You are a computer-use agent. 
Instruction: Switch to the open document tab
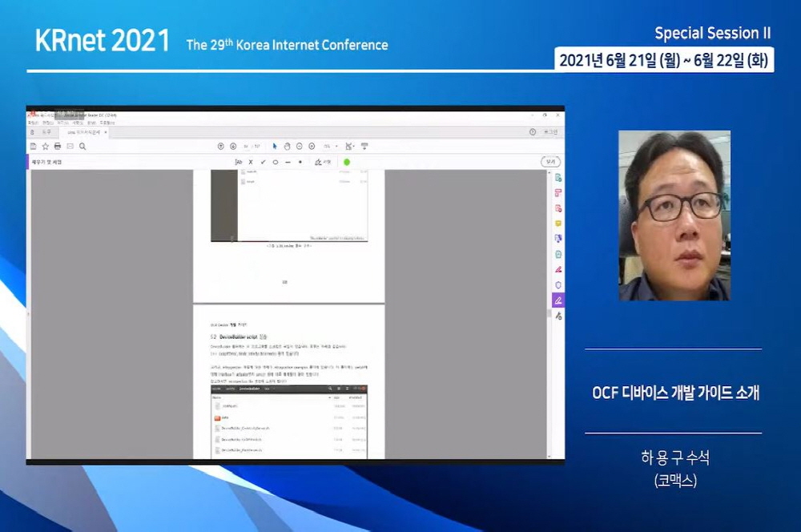(80, 132)
